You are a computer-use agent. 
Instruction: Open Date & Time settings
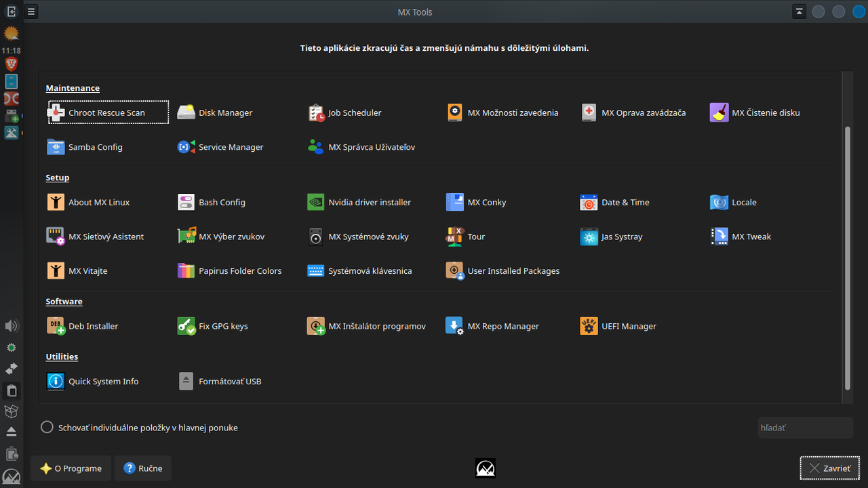pyautogui.click(x=615, y=202)
